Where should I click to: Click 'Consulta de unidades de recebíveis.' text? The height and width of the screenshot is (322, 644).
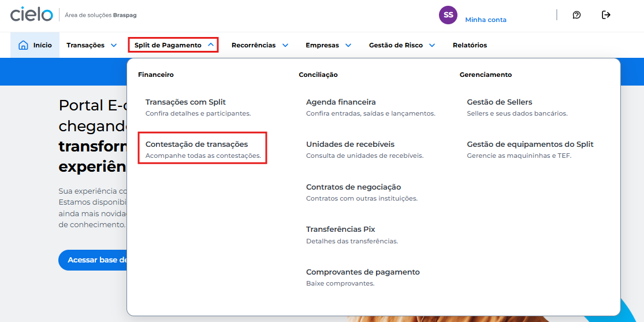(x=364, y=156)
